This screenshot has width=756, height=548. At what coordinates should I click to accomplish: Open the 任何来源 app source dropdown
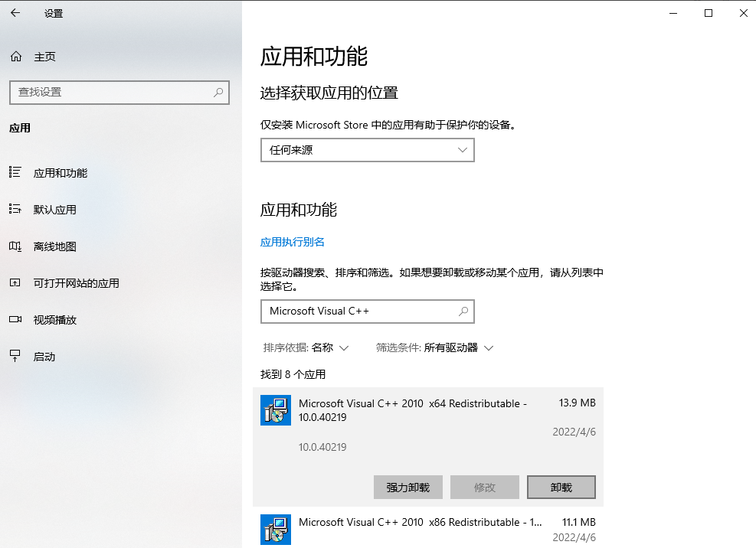(x=368, y=150)
